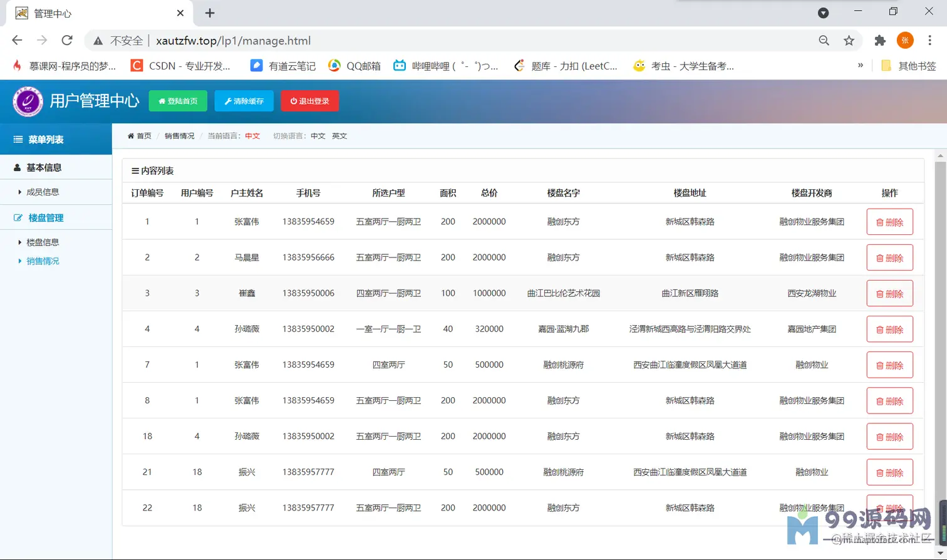Switch language to 中文

318,136
